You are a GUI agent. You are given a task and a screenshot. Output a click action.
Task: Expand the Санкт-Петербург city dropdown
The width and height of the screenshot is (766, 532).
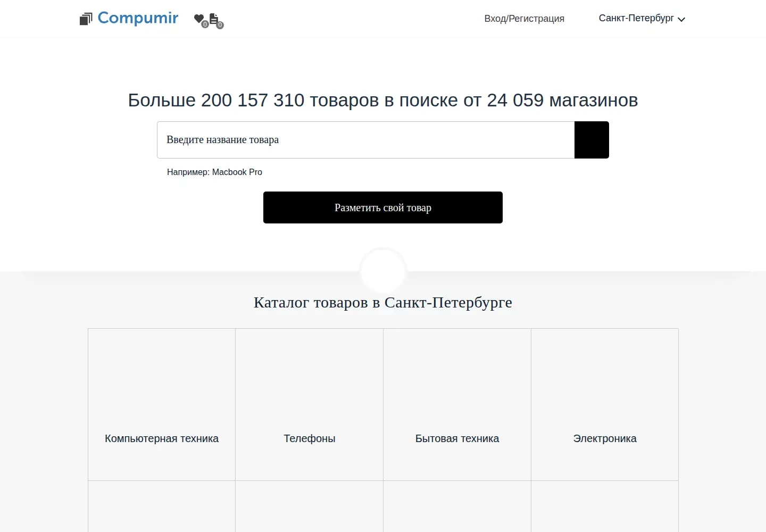coord(642,19)
